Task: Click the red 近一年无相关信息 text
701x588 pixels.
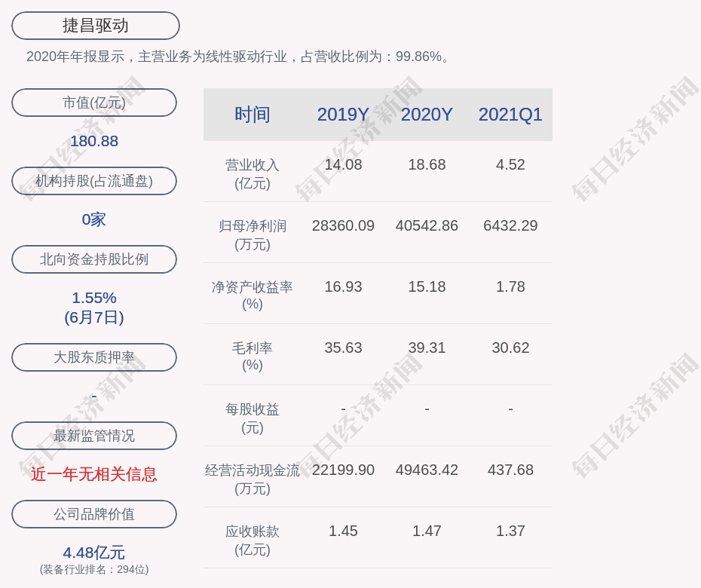Action: (94, 474)
